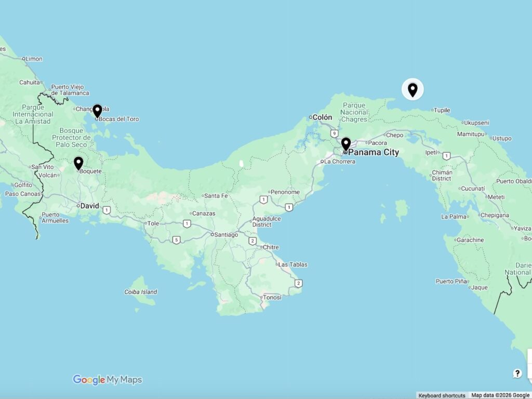The height and width of the screenshot is (399, 532).
Task: Open Keyboard shortcuts
Action: tap(442, 395)
